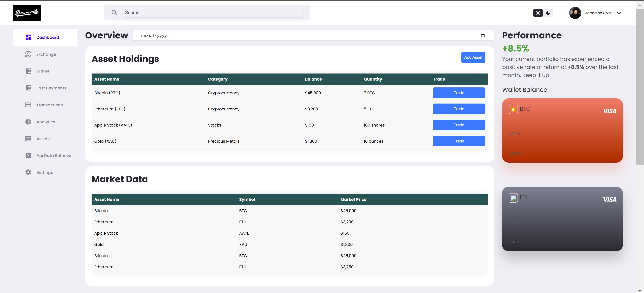
Task: Click the Add Asset button
Action: point(473,57)
